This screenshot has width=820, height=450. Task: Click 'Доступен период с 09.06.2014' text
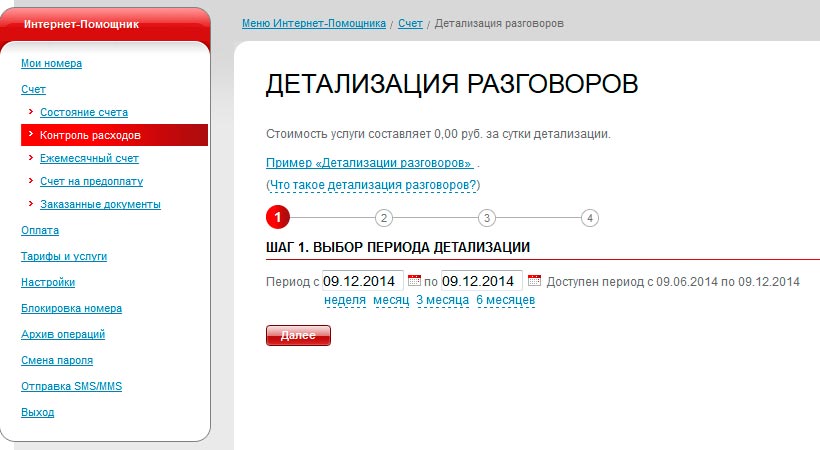click(x=632, y=282)
